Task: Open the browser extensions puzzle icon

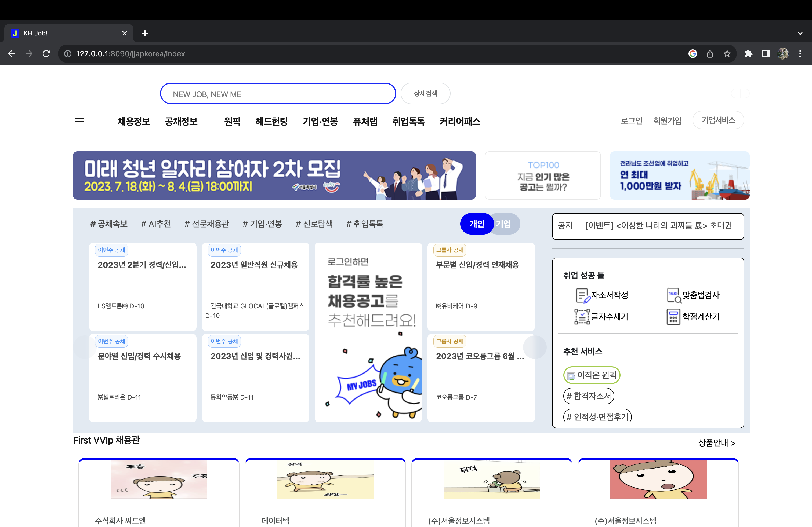Action: coord(749,53)
